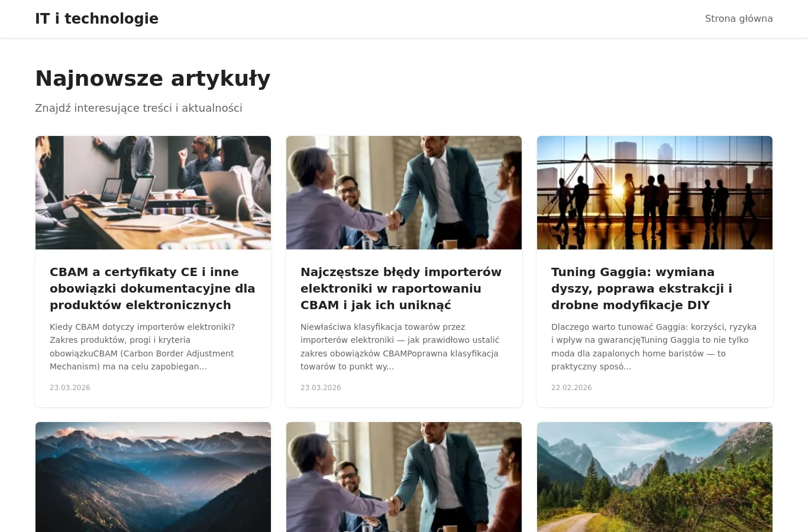The width and height of the screenshot is (808, 532).
Task: Click the office laptops meeting thumbnail
Action: click(x=153, y=193)
